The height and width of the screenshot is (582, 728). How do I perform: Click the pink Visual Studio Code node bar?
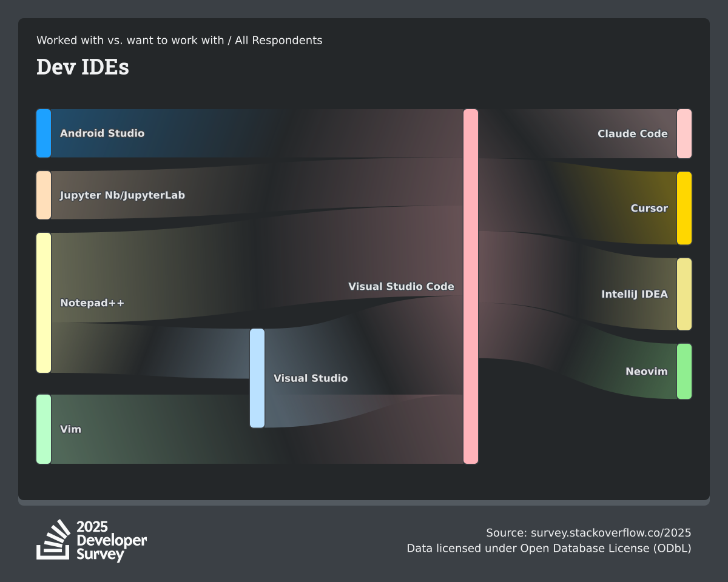[x=471, y=286]
